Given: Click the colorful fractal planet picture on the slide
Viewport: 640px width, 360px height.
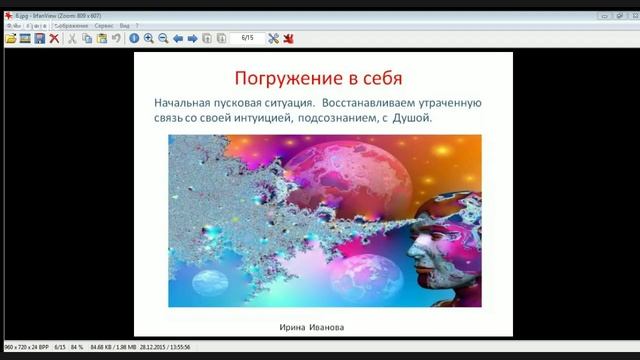Looking at the screenshot, I should click(x=325, y=221).
